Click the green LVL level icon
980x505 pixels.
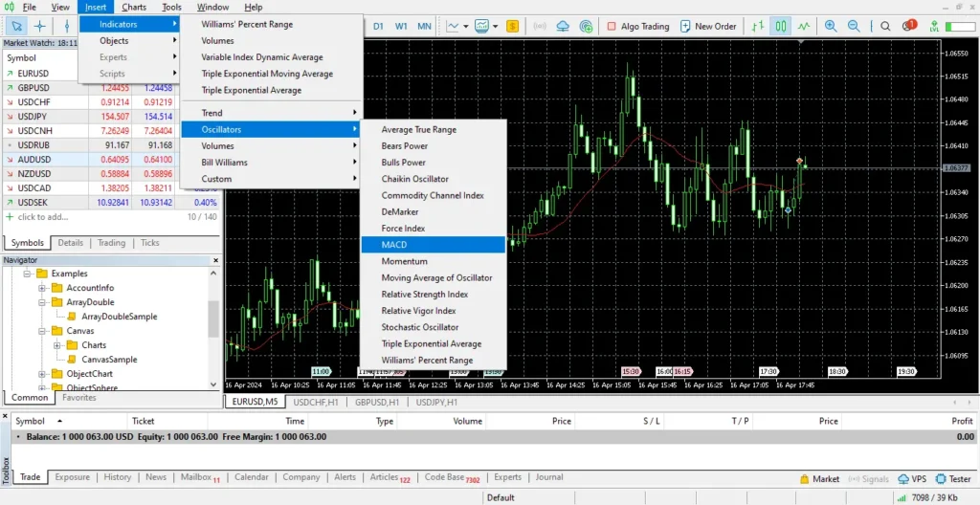(934, 26)
